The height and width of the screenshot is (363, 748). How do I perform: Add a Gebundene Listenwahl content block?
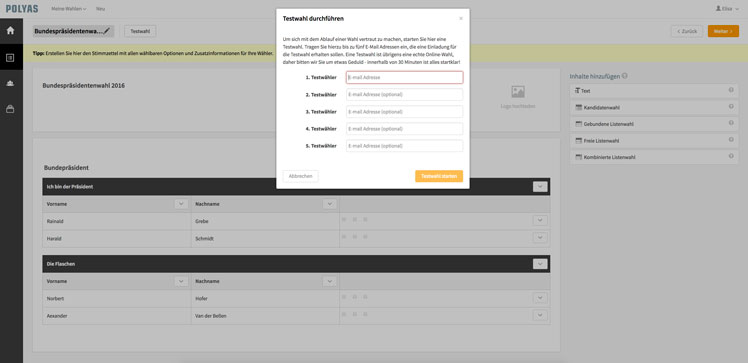coord(654,124)
